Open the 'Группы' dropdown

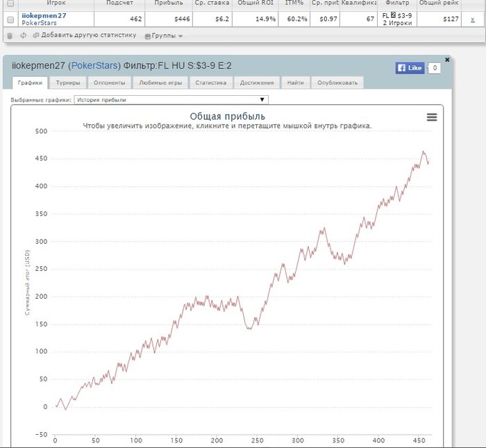point(164,35)
